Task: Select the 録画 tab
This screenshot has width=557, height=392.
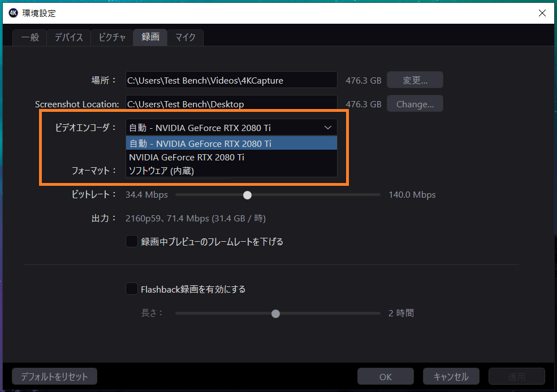Action: [x=150, y=37]
